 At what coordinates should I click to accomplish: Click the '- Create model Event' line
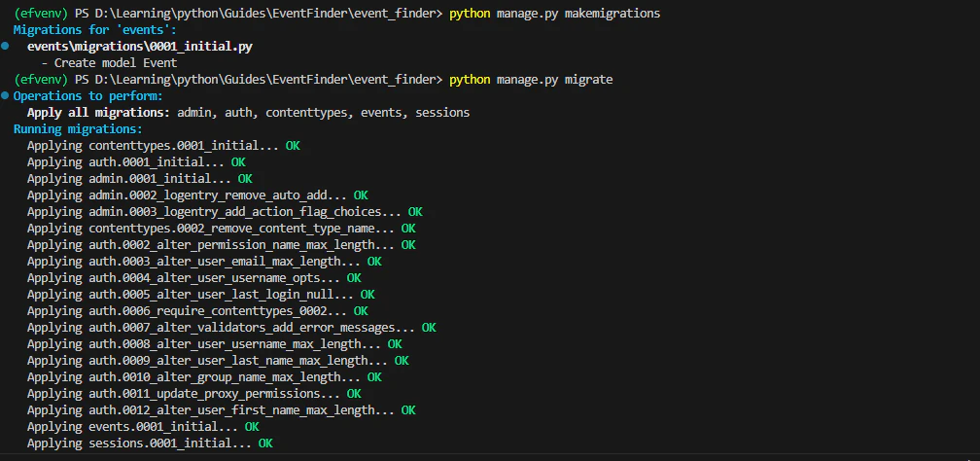coord(109,63)
